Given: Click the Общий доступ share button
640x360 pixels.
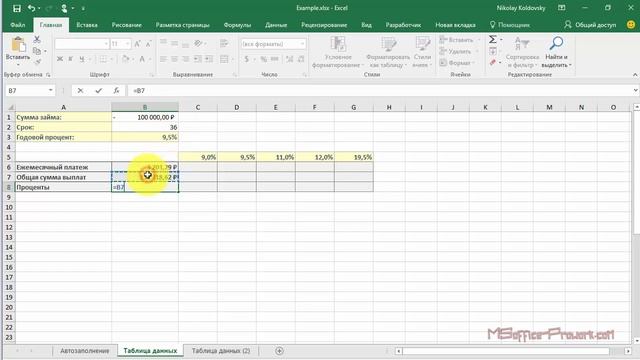Looking at the screenshot, I should pyautogui.click(x=590, y=25).
